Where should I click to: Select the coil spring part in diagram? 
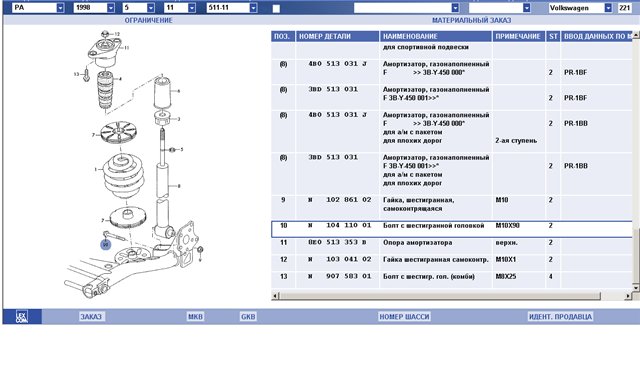coord(122,175)
